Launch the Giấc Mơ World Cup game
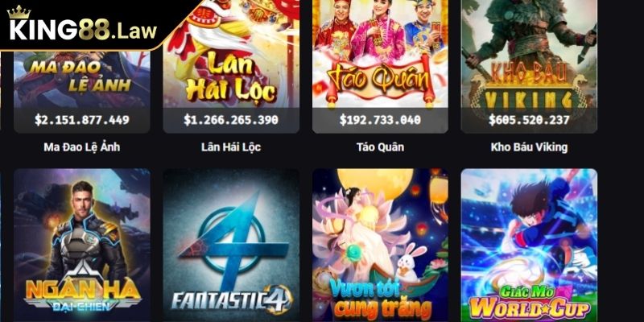 [529, 245]
